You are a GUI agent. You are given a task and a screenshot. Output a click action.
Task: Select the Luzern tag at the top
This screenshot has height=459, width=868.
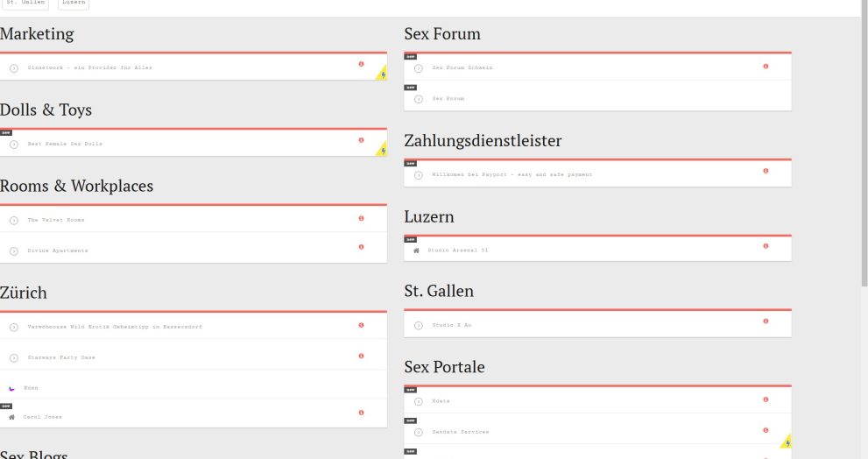tap(74, 4)
